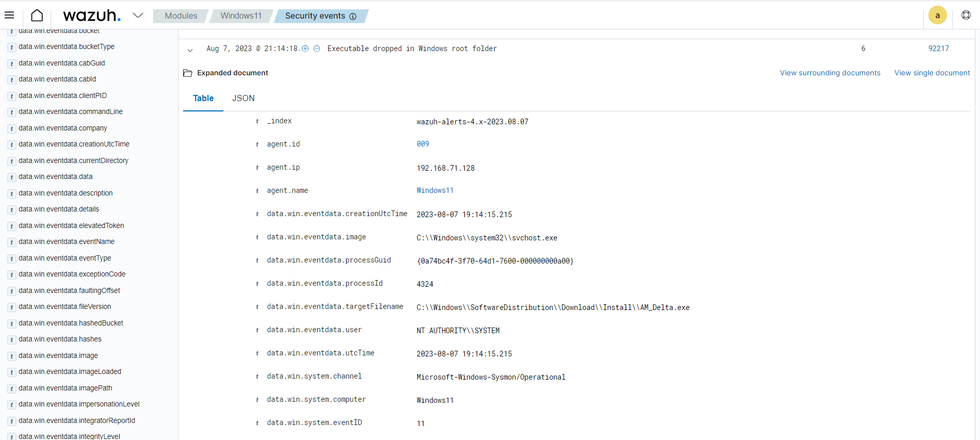This screenshot has height=440, width=980.
Task: Filter for timestamp value plus icon
Action: coord(305,48)
